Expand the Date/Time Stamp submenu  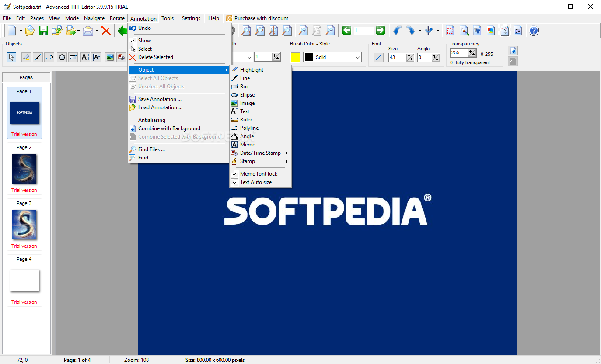[260, 153]
